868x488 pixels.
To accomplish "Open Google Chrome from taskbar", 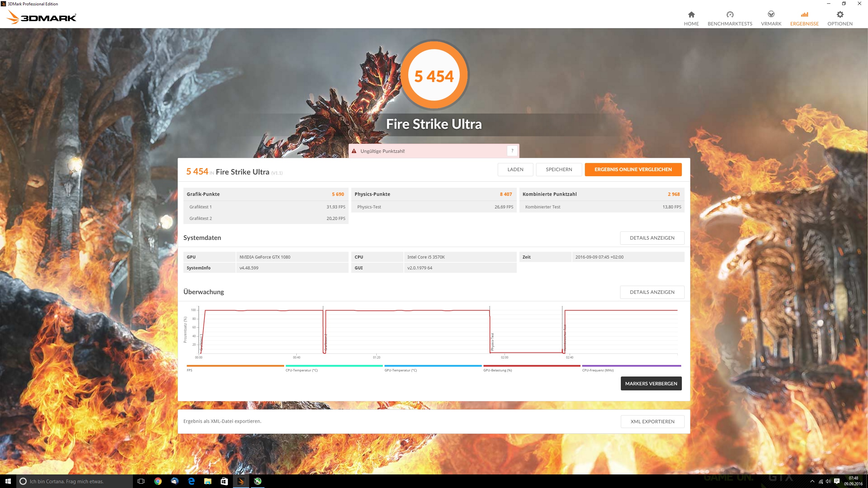I will (x=158, y=481).
